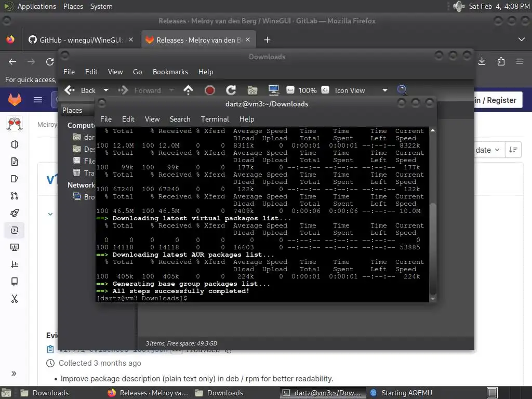Open Repository icon in GitLab sidebar

click(14, 162)
